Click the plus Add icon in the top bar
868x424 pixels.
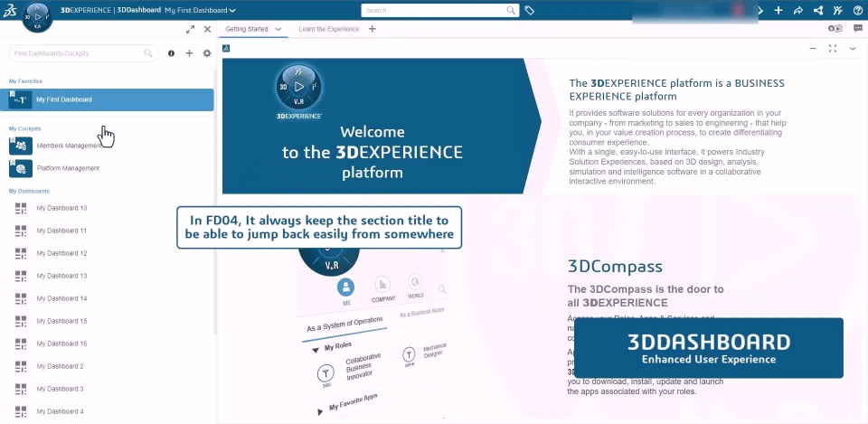(778, 10)
